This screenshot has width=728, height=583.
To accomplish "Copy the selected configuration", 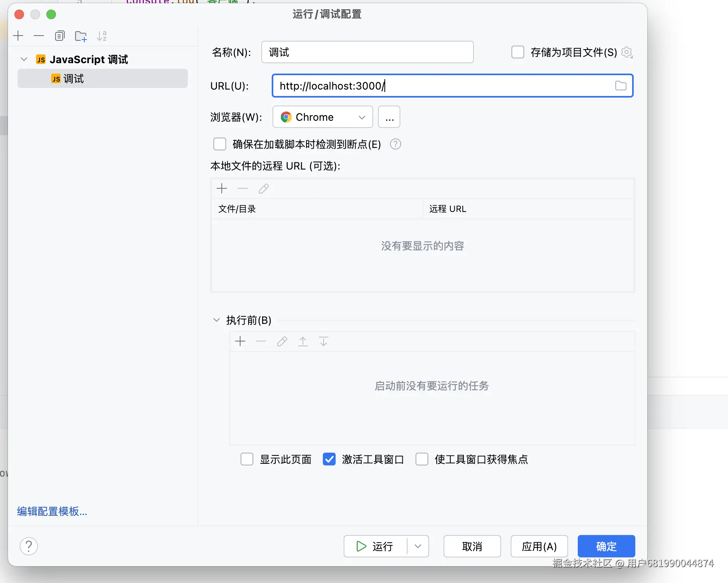I will pyautogui.click(x=60, y=36).
